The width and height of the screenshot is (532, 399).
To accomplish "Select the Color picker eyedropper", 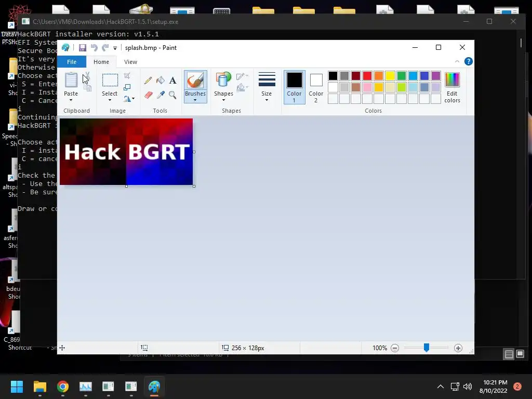I will coord(161,95).
